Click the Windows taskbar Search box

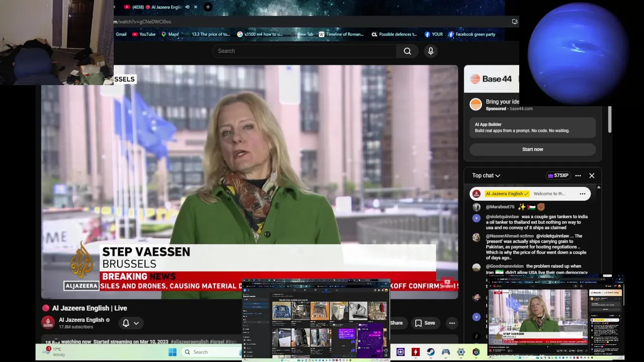(x=211, y=352)
